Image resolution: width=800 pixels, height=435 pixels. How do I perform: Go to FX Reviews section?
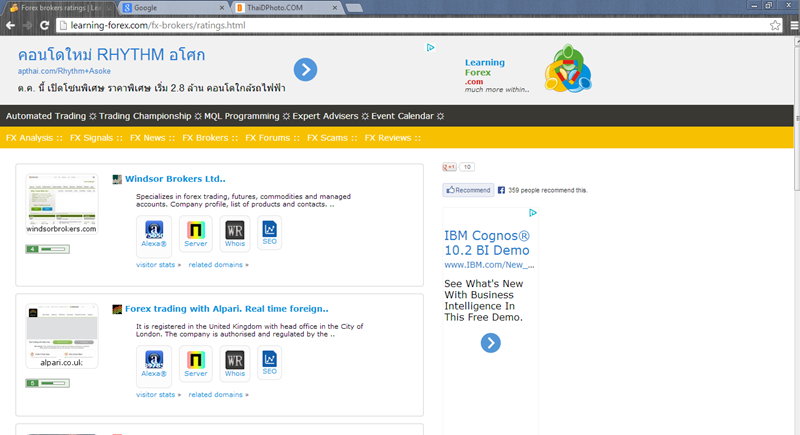pos(388,138)
